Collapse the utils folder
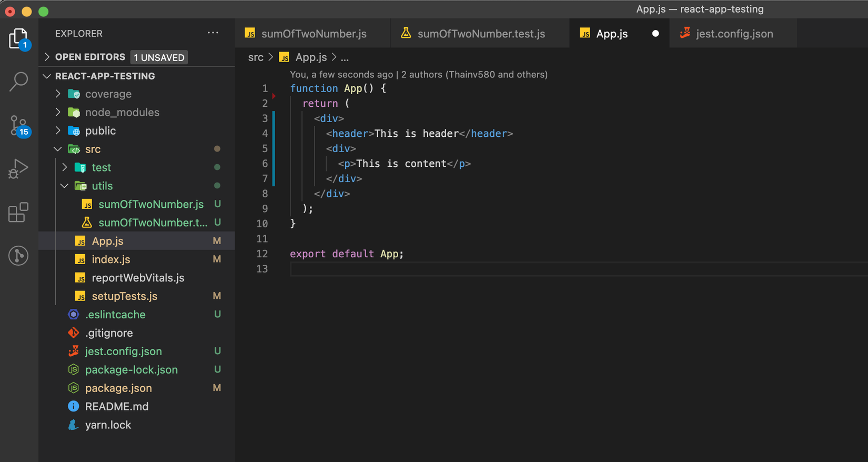The width and height of the screenshot is (868, 462). click(x=102, y=186)
